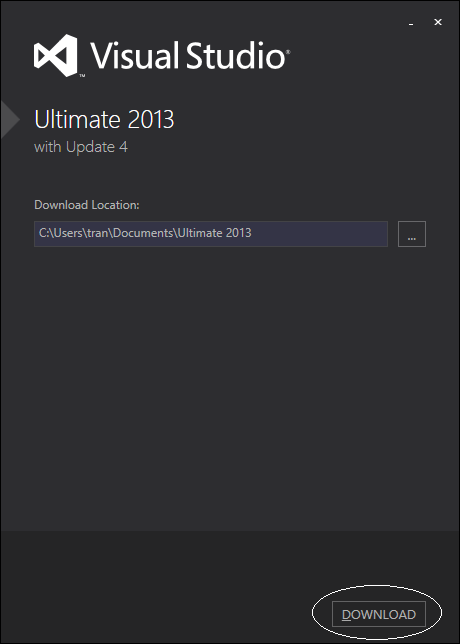Image resolution: width=460 pixels, height=644 pixels.
Task: Click the 'Download Location:' label
Action: (x=87, y=205)
